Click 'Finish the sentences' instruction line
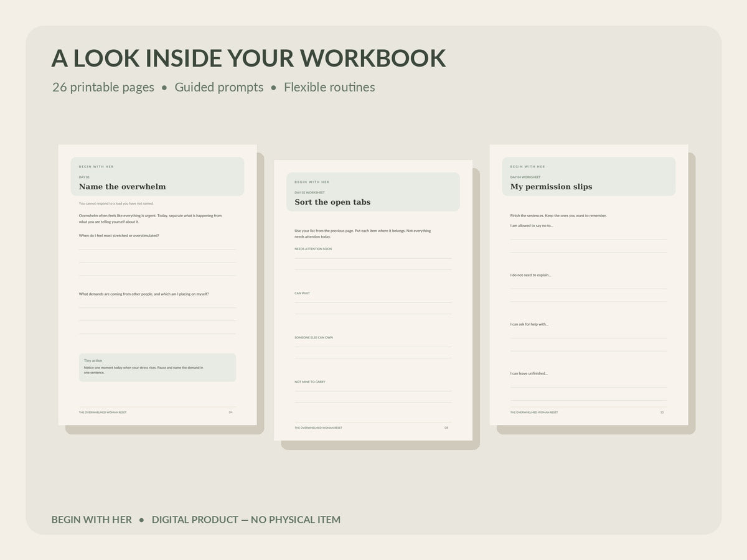Viewport: 747px width, 560px height. tap(558, 216)
